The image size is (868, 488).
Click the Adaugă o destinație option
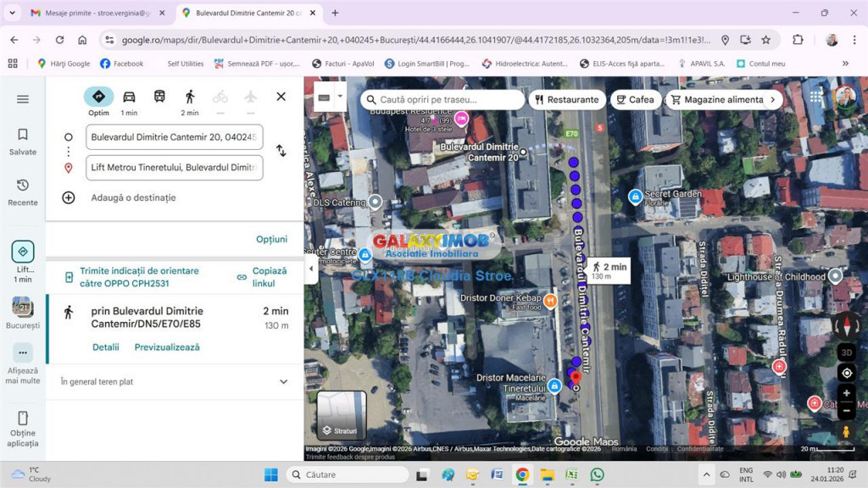(133, 197)
